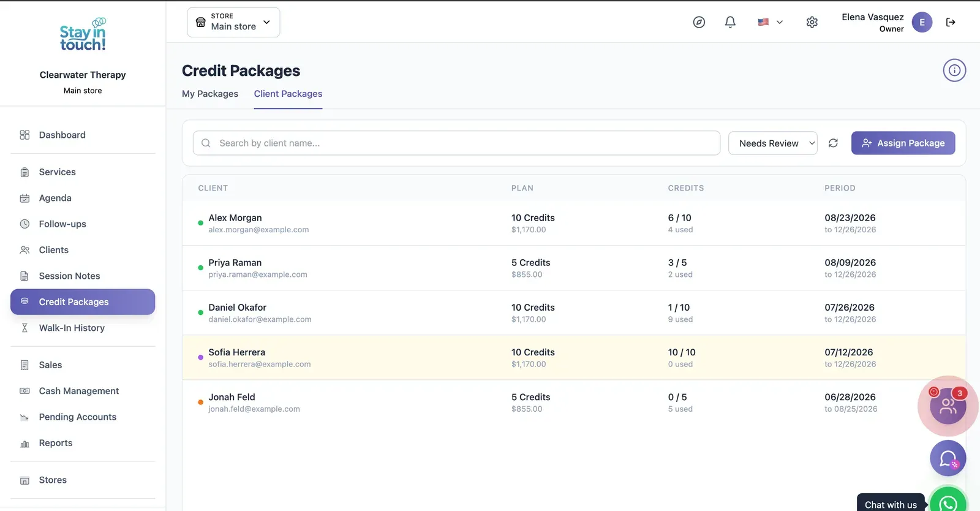Click the Assign Package button
The image size is (980, 511).
click(903, 143)
